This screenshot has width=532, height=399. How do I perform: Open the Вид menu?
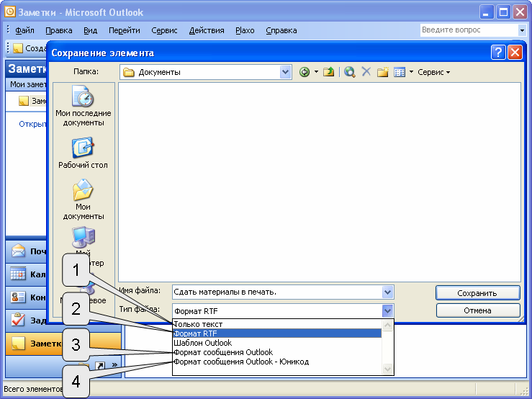point(90,30)
